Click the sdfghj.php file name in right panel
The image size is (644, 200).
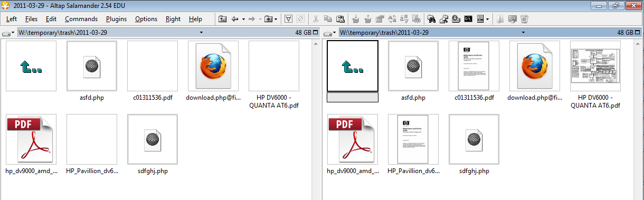(x=474, y=171)
